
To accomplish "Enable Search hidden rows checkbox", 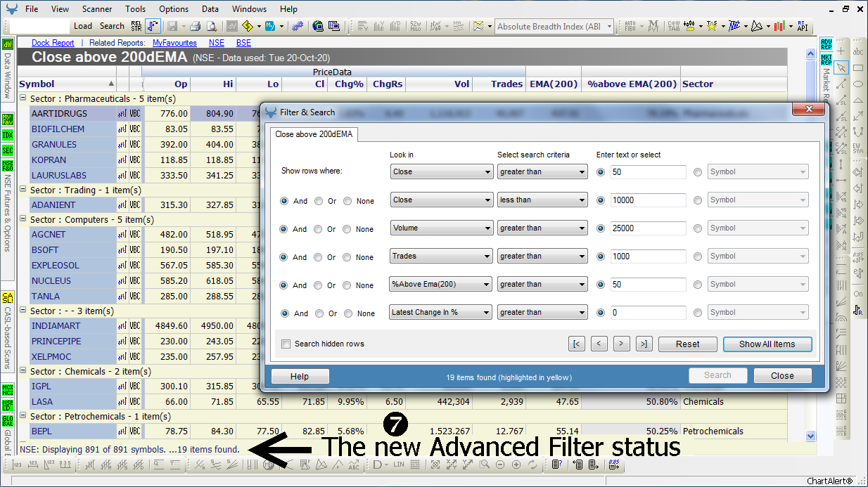I will [x=286, y=344].
